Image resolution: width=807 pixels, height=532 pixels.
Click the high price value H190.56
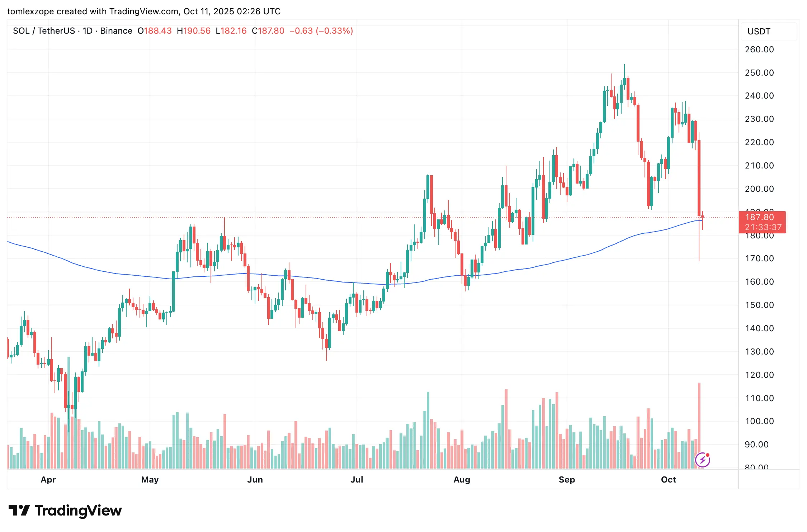194,31
